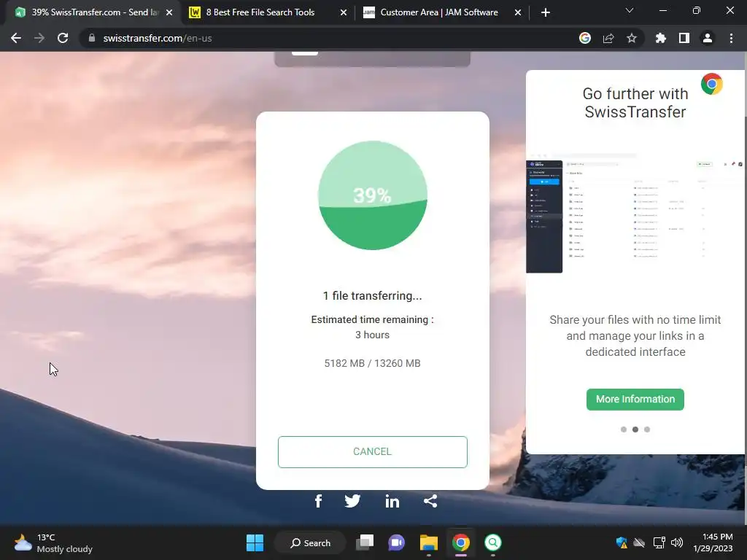Click the More Information button

[x=635, y=399]
